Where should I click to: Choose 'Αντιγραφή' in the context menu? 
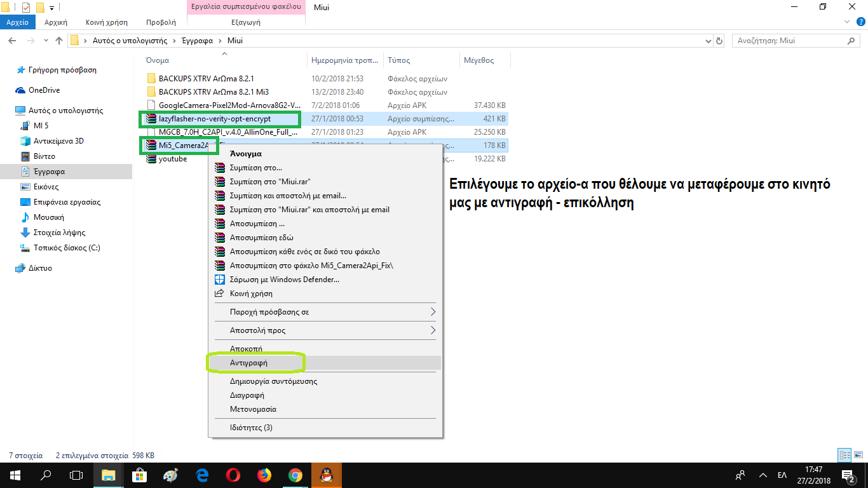[x=248, y=362]
